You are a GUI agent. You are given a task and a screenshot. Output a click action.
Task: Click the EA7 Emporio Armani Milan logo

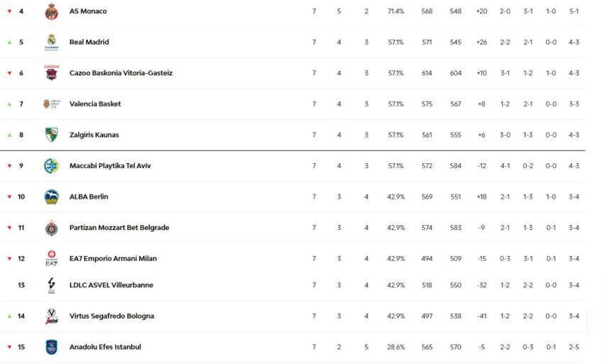click(51, 258)
